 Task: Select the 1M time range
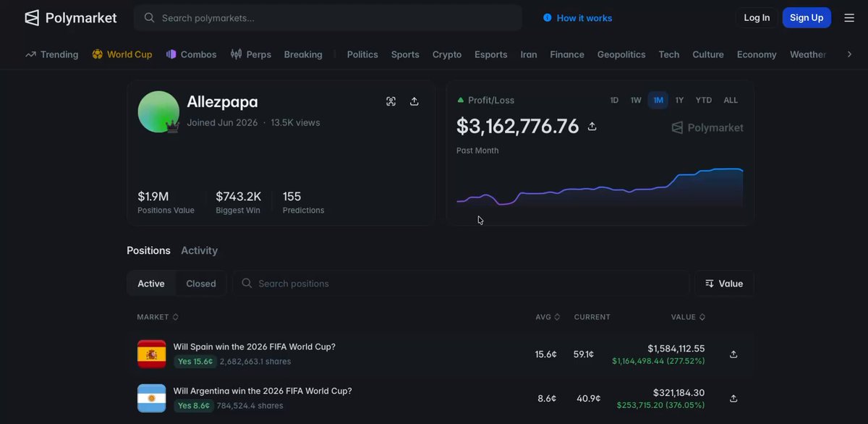click(658, 101)
